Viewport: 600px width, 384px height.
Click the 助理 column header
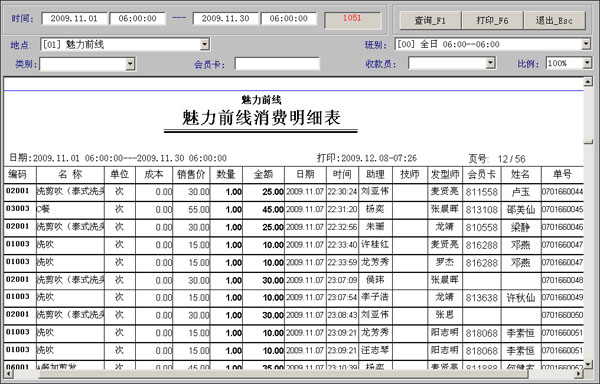click(x=375, y=174)
